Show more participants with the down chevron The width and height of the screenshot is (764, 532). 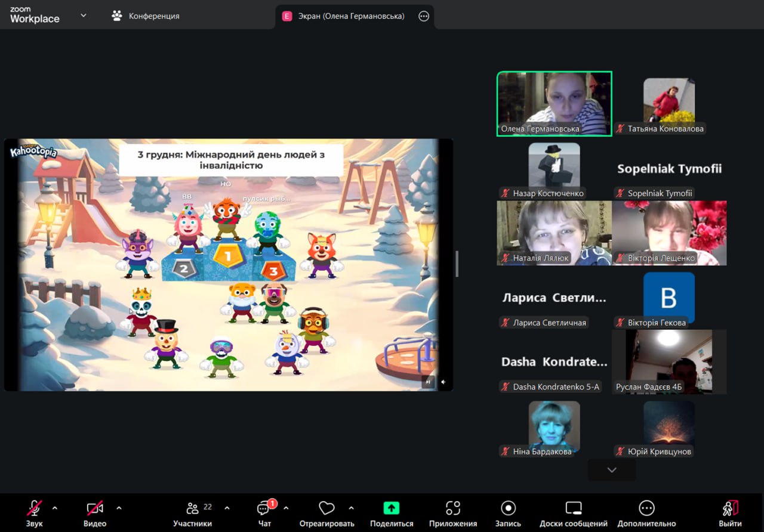click(x=611, y=470)
